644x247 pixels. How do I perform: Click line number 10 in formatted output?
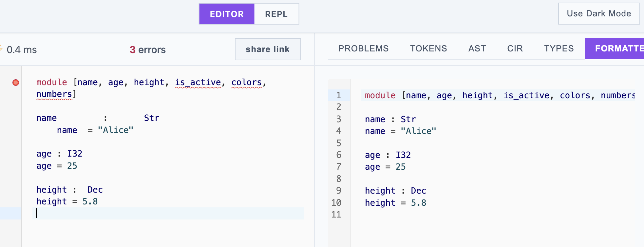pyautogui.click(x=336, y=203)
